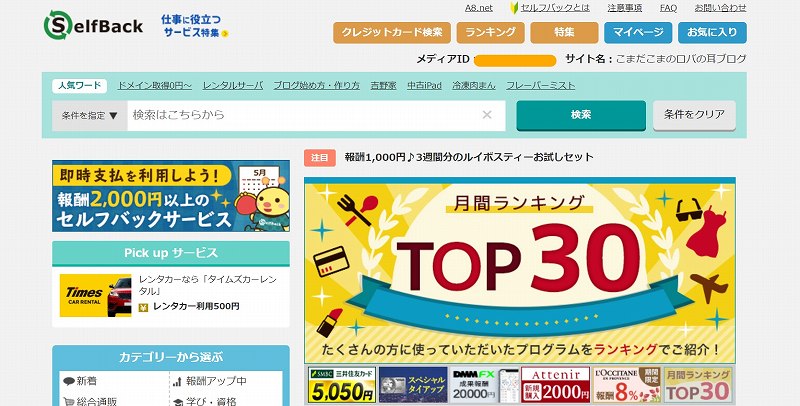Go to the ランキング tab
Image resolution: width=800 pixels, height=406 pixels.
click(x=490, y=33)
